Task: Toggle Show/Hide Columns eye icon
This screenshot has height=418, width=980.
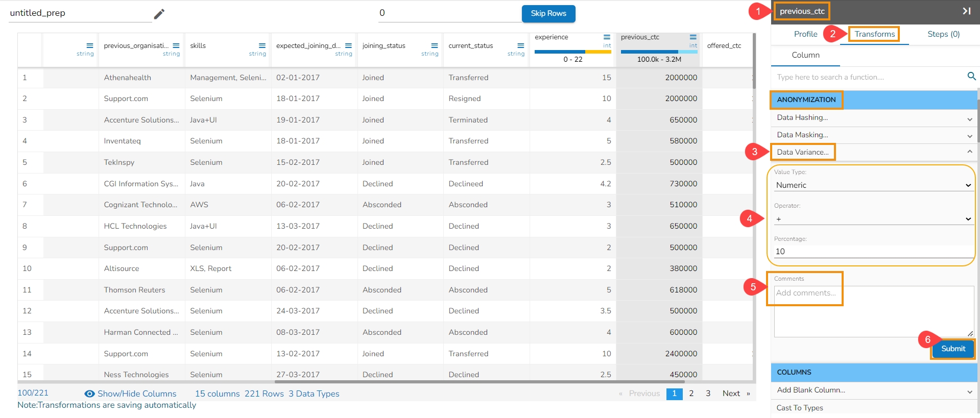Action: 89,394
